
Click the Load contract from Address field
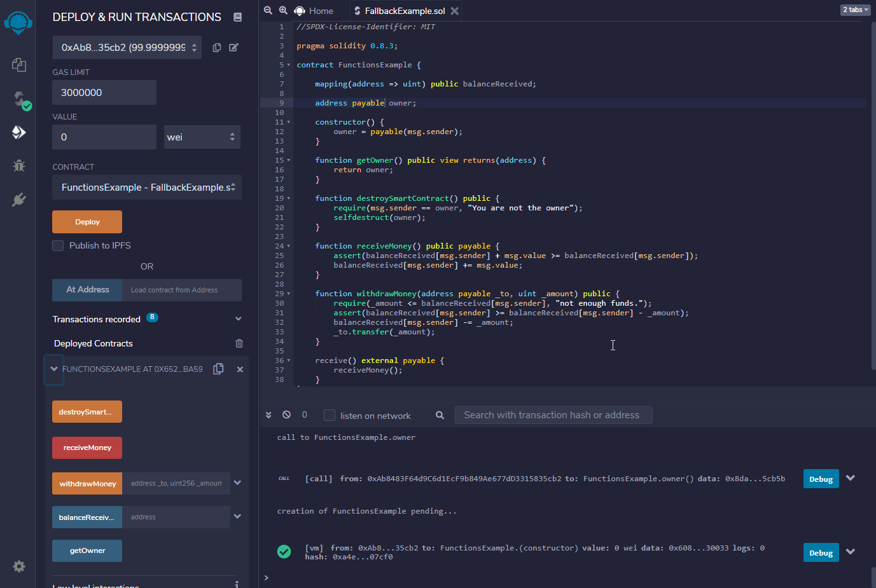pyautogui.click(x=182, y=290)
